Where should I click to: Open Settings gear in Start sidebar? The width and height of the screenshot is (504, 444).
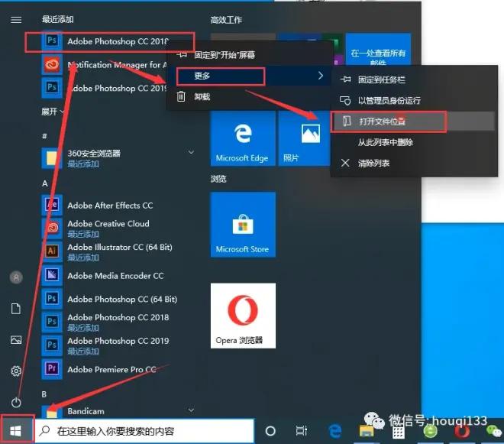coord(16,371)
